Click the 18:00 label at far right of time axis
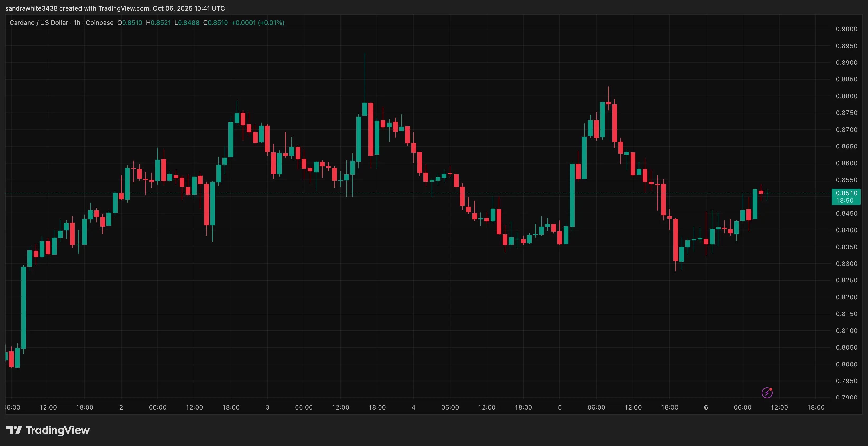 coord(815,407)
